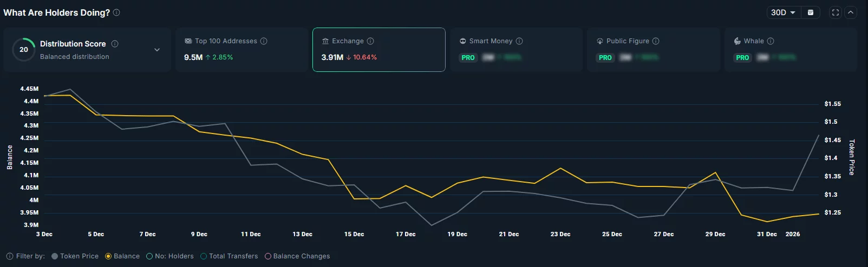Click the Filter by info icon

[x=10, y=256]
